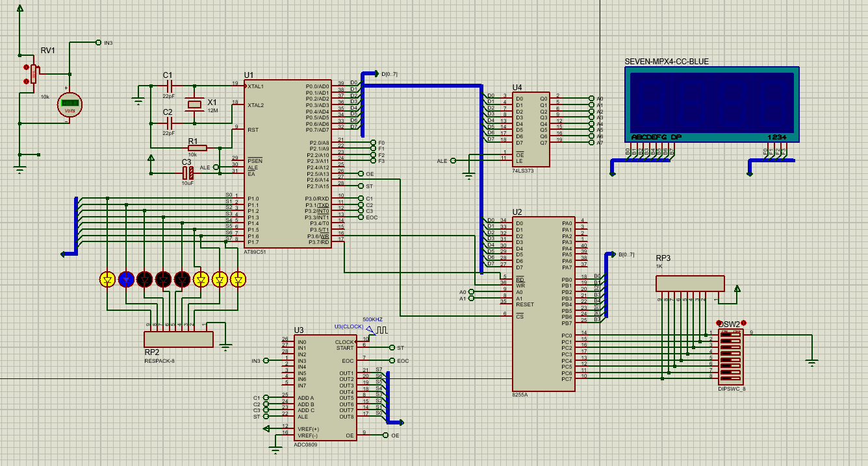Toggle DSW2 switch number 7
Viewport: 868px width, 466px height.
point(732,371)
